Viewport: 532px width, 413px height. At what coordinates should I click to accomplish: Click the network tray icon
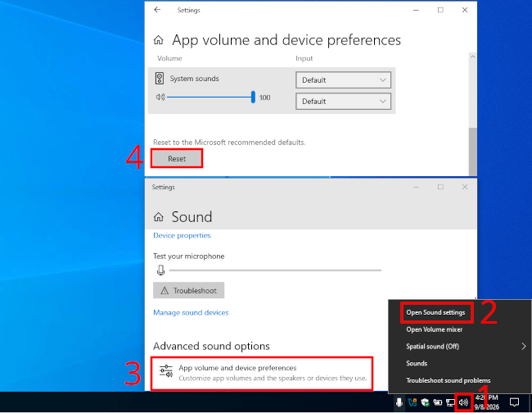450,403
